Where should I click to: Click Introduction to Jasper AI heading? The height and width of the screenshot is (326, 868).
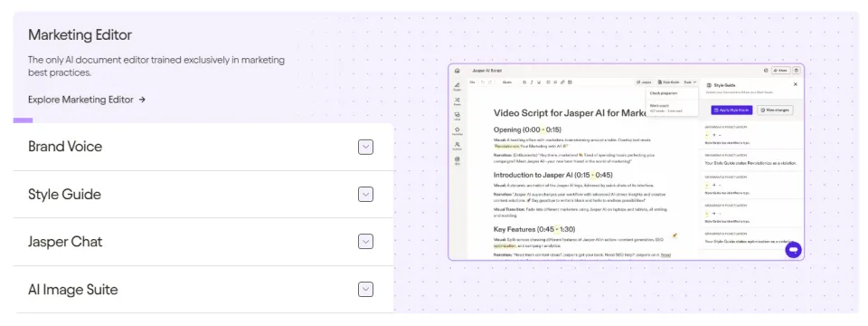(x=553, y=175)
